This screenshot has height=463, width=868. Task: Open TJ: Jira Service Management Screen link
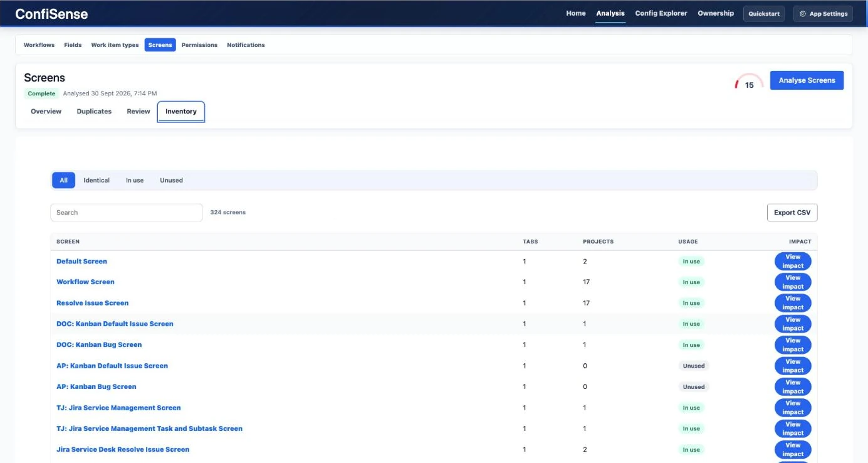pos(118,408)
